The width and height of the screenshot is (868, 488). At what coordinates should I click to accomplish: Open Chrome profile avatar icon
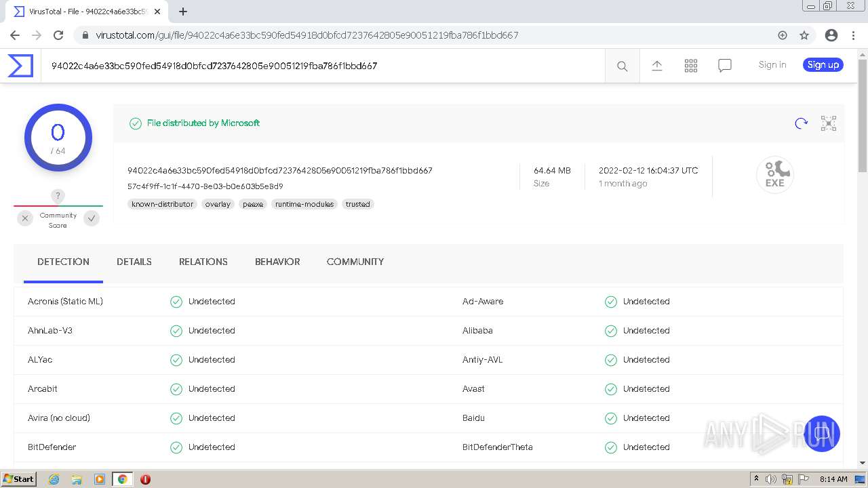coord(831,35)
